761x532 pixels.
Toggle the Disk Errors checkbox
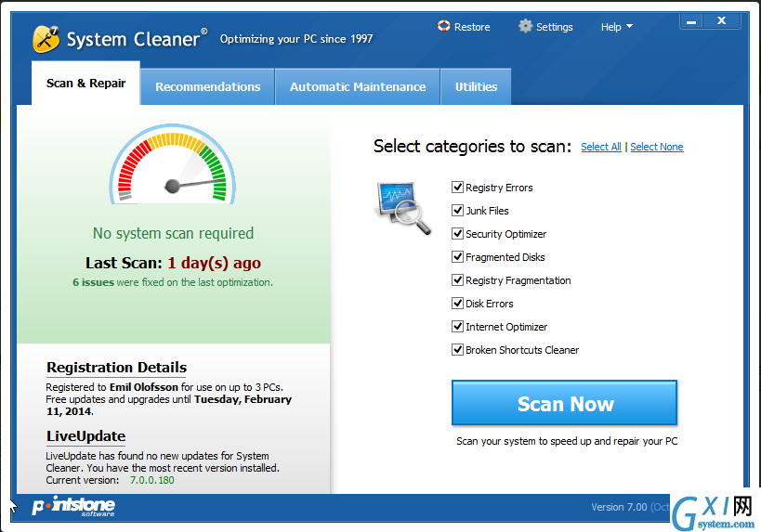tap(457, 304)
